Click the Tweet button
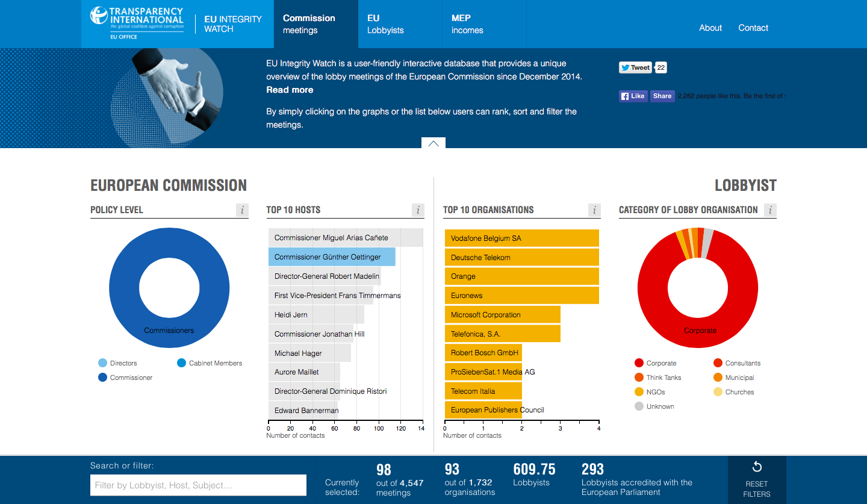The height and width of the screenshot is (504, 867). pos(635,67)
